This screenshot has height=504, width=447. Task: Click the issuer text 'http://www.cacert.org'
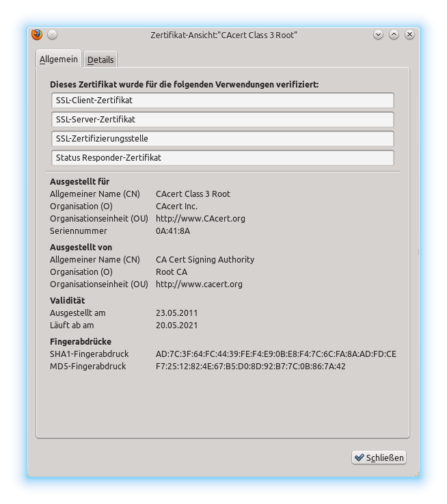point(199,284)
